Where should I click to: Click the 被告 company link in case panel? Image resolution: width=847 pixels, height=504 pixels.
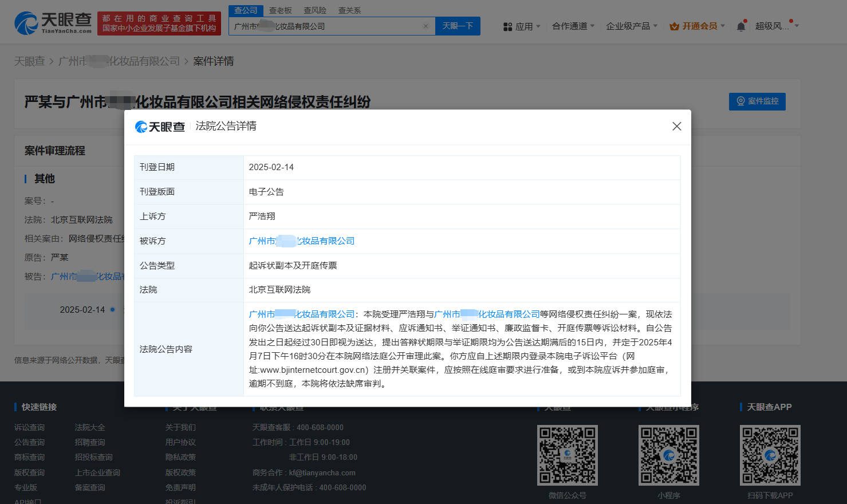pos(88,277)
